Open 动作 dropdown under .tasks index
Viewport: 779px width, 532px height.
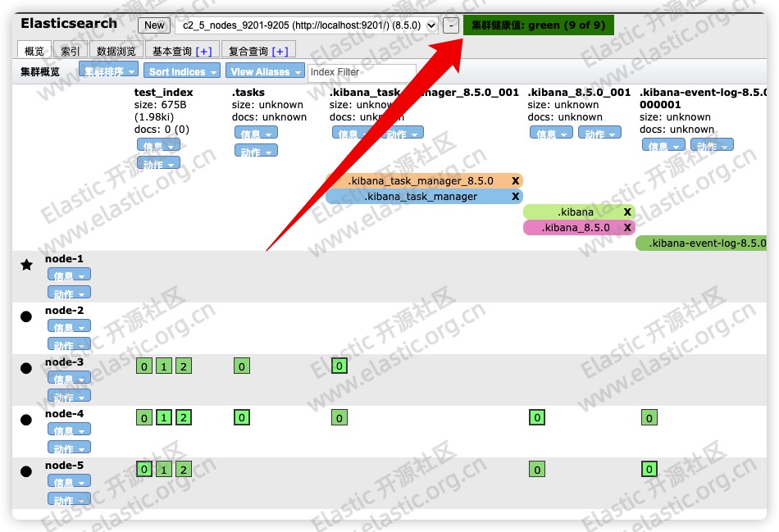256,151
